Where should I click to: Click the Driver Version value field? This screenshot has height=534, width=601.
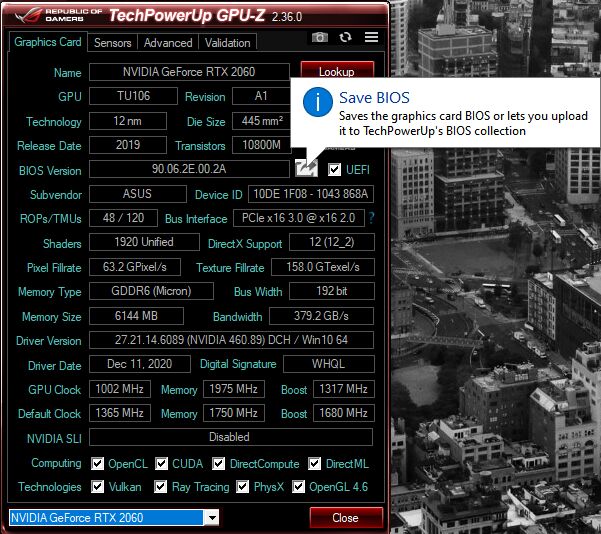click(x=231, y=340)
